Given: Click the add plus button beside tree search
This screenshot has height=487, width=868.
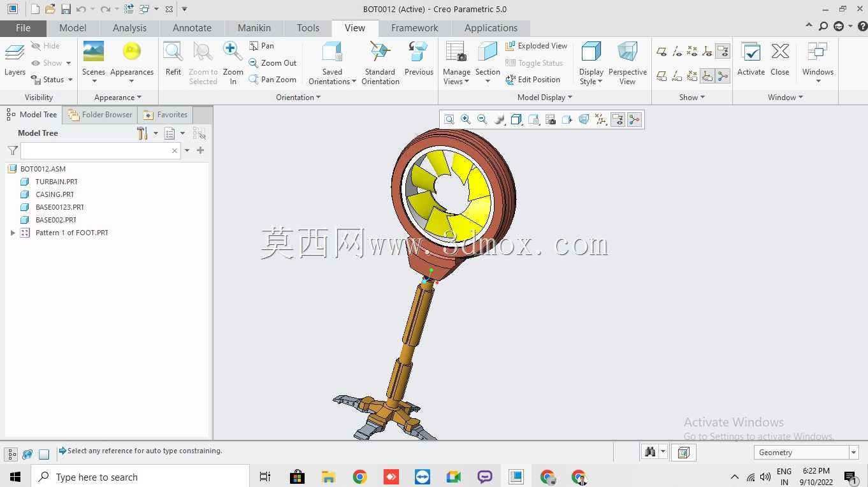Looking at the screenshot, I should (x=200, y=150).
